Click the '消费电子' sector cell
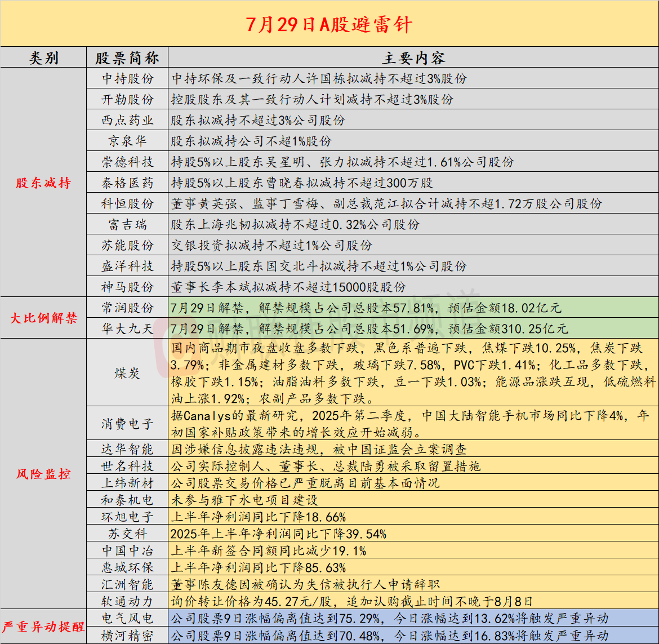659x644 pixels. [x=127, y=424]
